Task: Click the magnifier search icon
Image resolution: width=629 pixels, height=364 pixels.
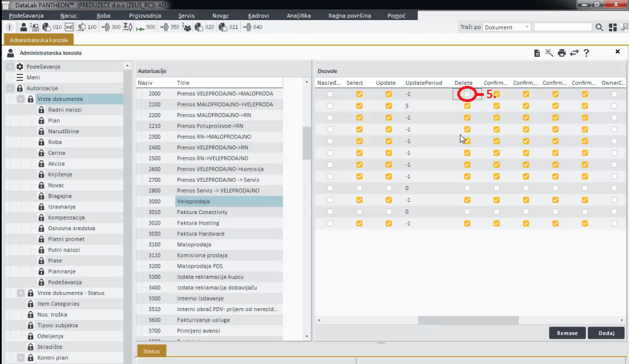Action: click(x=599, y=27)
